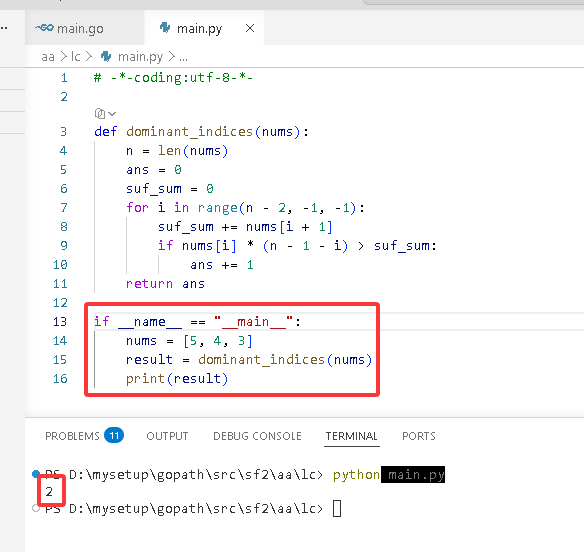Click the Python icon in the breadcrumb
The image size is (584, 552).
tap(106, 57)
